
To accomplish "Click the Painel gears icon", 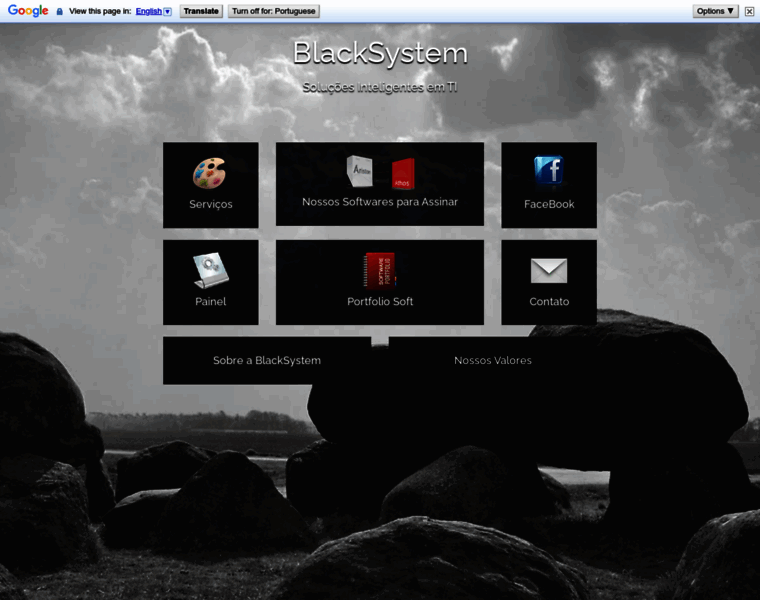I will click(210, 270).
